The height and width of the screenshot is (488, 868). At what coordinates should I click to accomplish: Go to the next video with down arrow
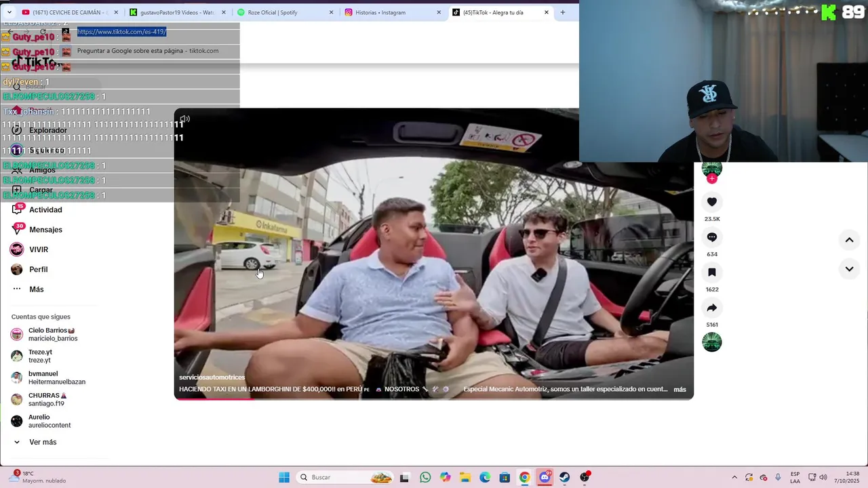[849, 269]
